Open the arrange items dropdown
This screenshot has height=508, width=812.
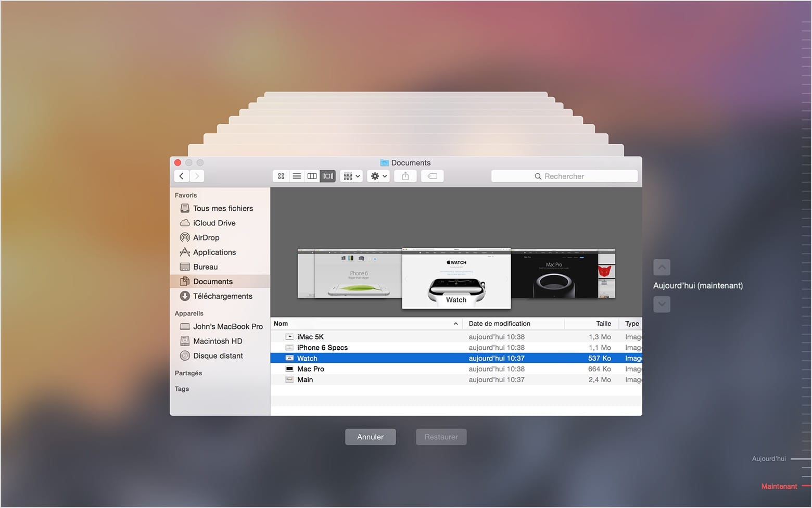pyautogui.click(x=351, y=176)
